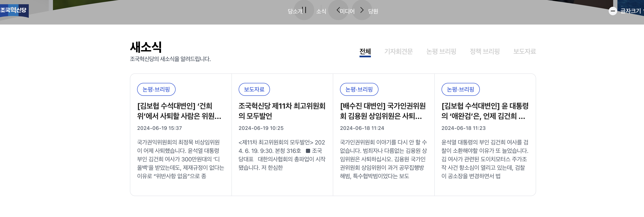Go to next banner slide
Image resolution: width=644 pixels, height=217 pixels.
362,10
